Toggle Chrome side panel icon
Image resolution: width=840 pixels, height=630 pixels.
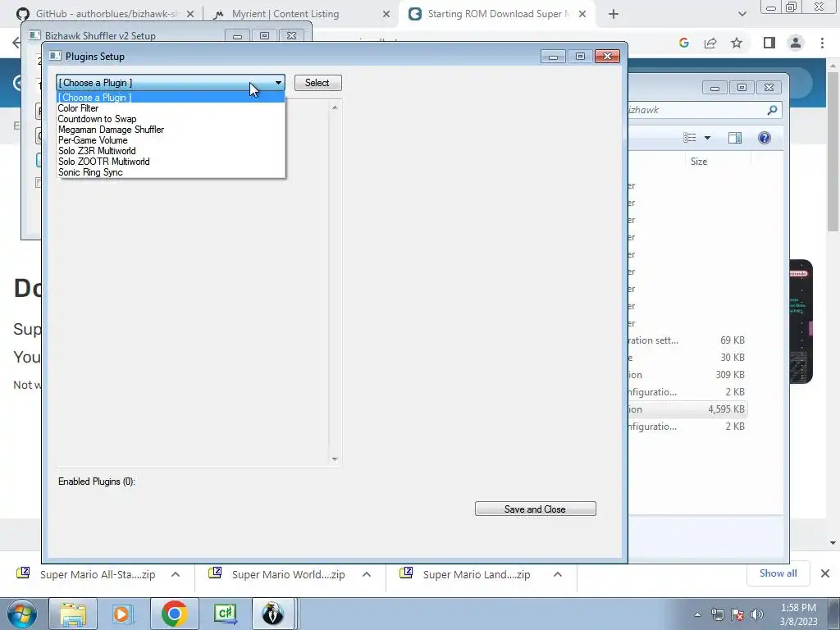coord(769,43)
